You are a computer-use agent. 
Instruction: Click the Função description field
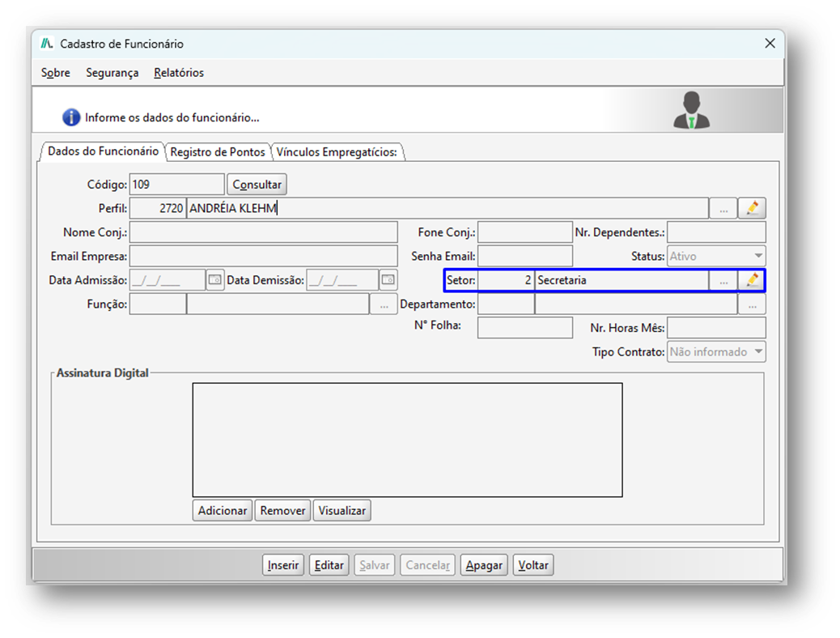point(278,304)
